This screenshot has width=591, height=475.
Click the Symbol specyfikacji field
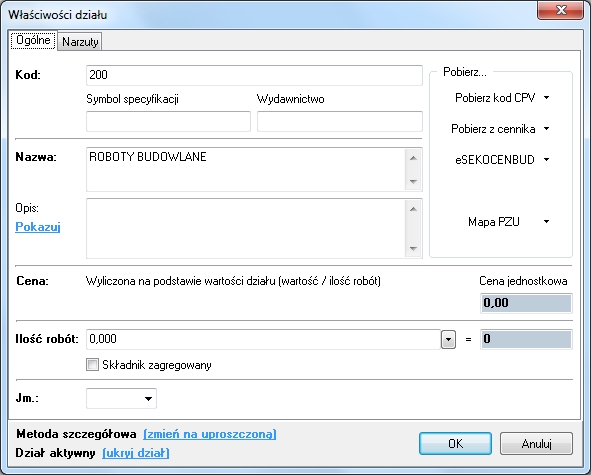168,121
